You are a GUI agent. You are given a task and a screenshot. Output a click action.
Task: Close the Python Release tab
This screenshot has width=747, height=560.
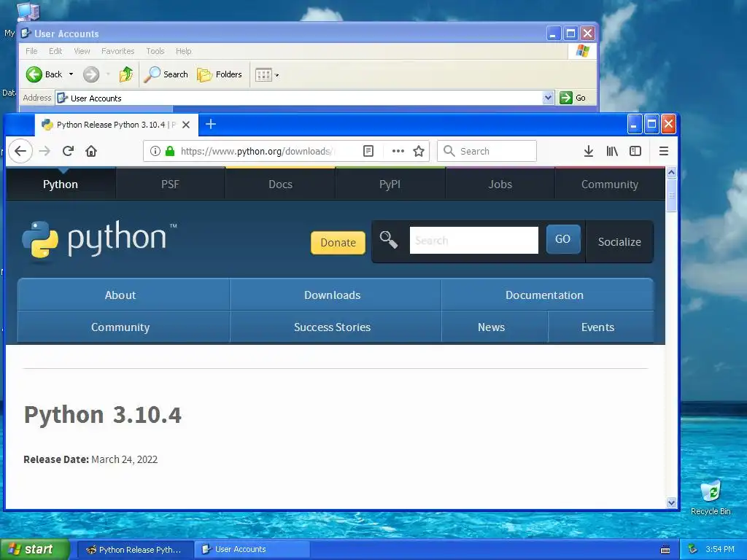(x=186, y=125)
